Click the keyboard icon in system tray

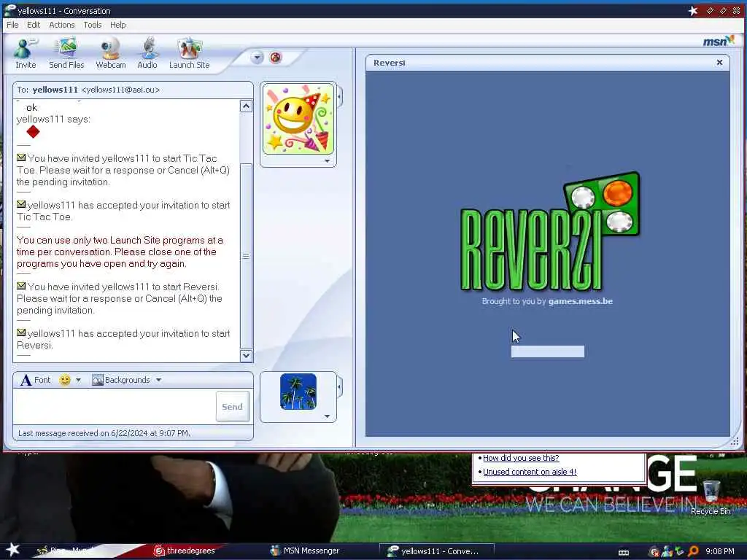(623, 553)
